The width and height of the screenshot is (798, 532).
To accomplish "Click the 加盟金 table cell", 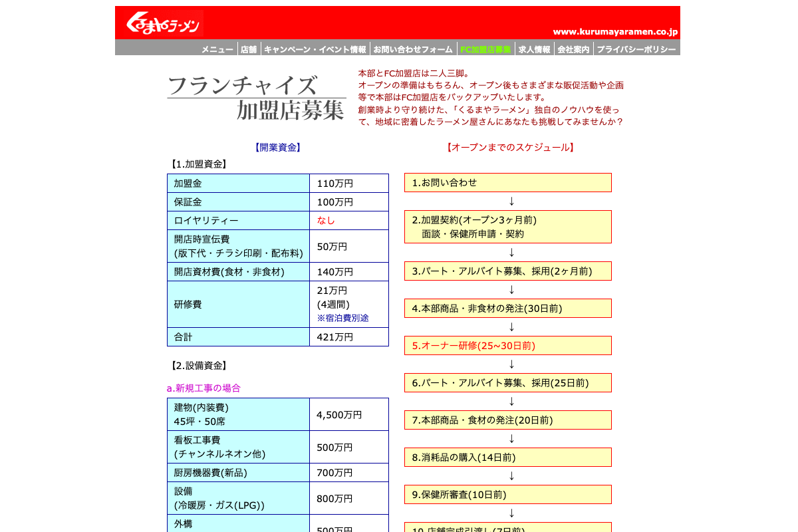I will click(x=238, y=184).
